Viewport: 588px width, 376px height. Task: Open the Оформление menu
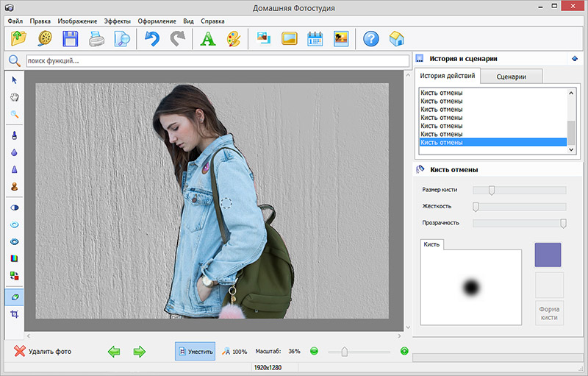[157, 21]
